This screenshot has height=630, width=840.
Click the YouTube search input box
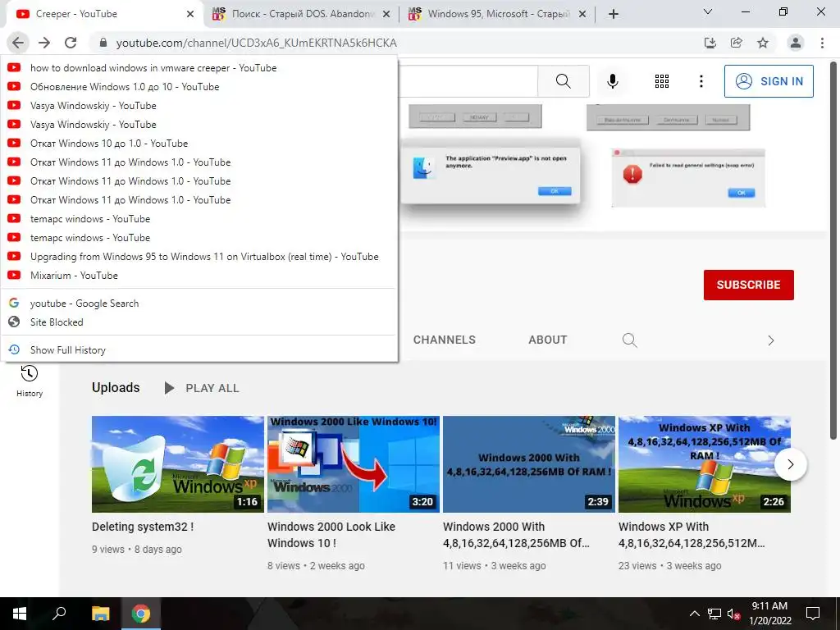coord(468,81)
